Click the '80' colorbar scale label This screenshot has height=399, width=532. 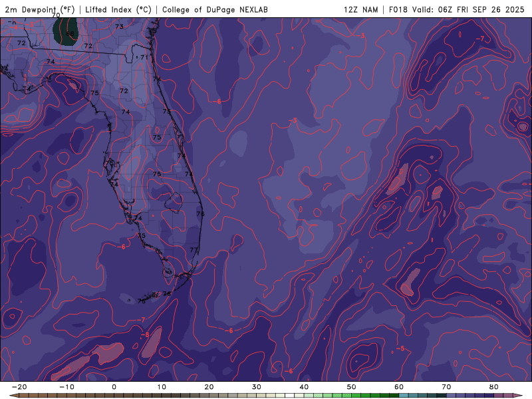pyautogui.click(x=494, y=387)
